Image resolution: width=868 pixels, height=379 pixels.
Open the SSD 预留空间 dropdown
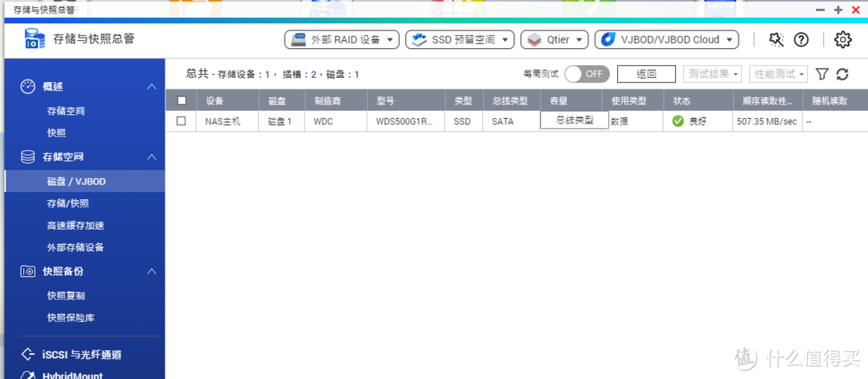pos(460,39)
